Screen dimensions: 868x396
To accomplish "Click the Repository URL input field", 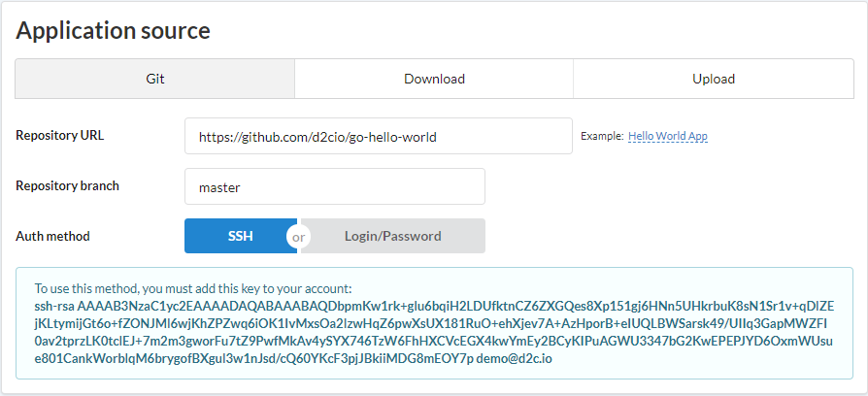I will pyautogui.click(x=378, y=136).
